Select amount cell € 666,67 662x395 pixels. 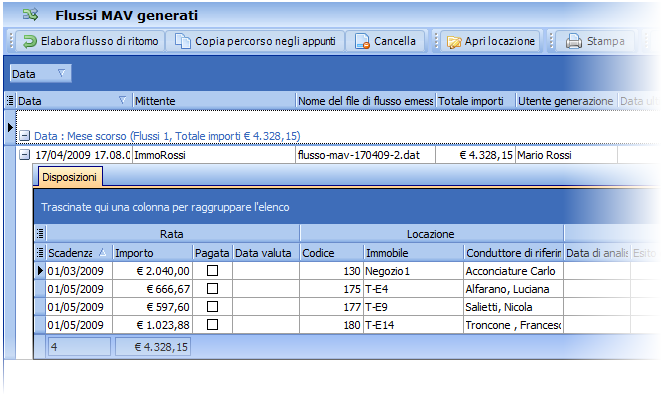(x=152, y=289)
